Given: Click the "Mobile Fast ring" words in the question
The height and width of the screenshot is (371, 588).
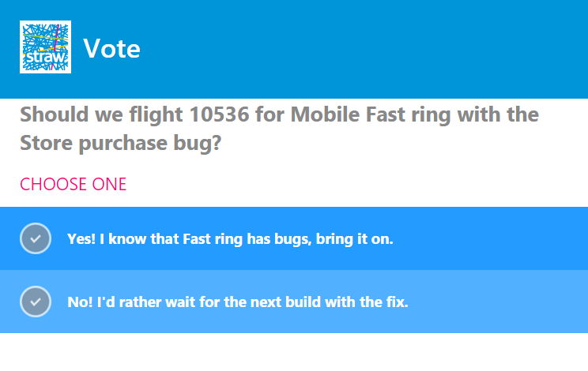Looking at the screenshot, I should click(x=371, y=114).
